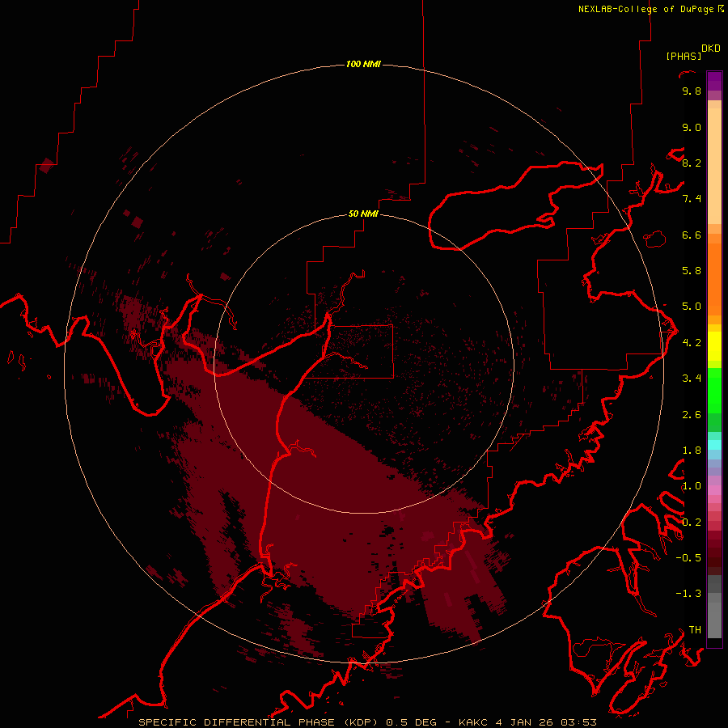Click the TH threshold label on the legend
The height and width of the screenshot is (728, 728).
695,629
